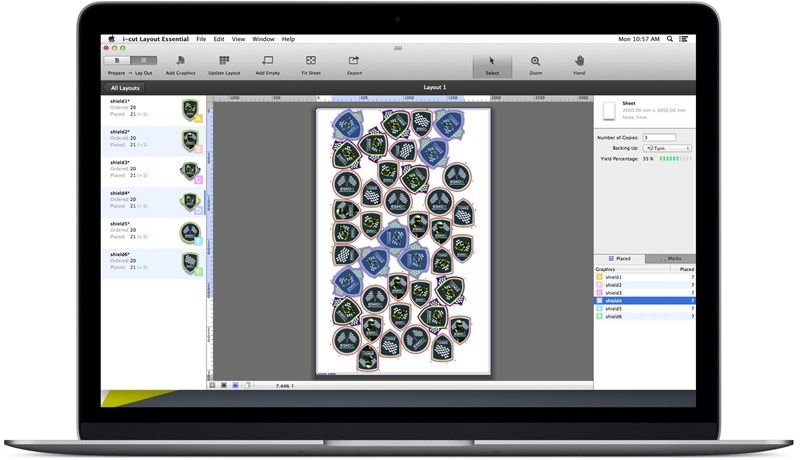Viewport: 800px width, 460px height.
Task: Select shield3 thumbnail in graphics list
Action: pos(190,171)
